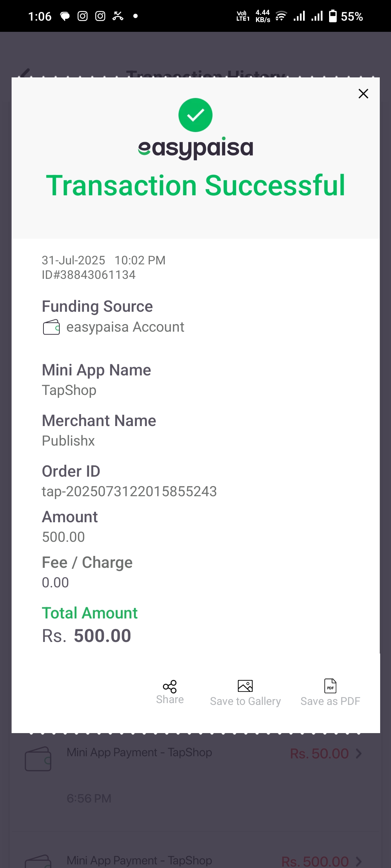The image size is (391, 868).
Task: Tap the battery 55% indicator
Action: (x=346, y=16)
